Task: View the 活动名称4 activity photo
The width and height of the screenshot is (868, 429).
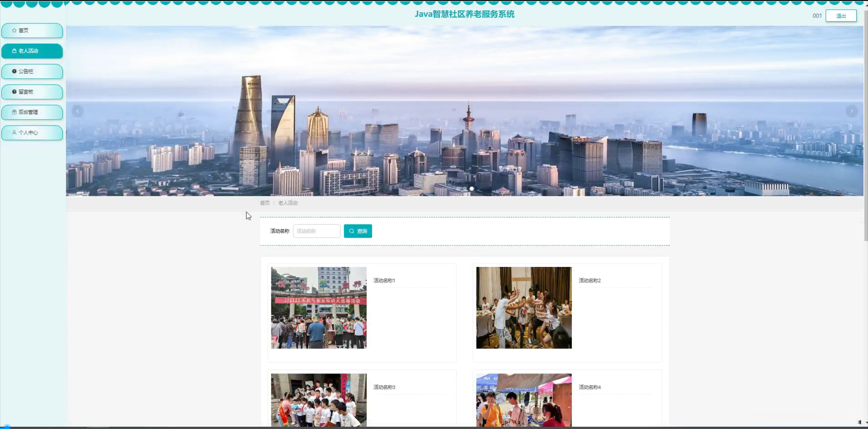Action: coord(524,400)
